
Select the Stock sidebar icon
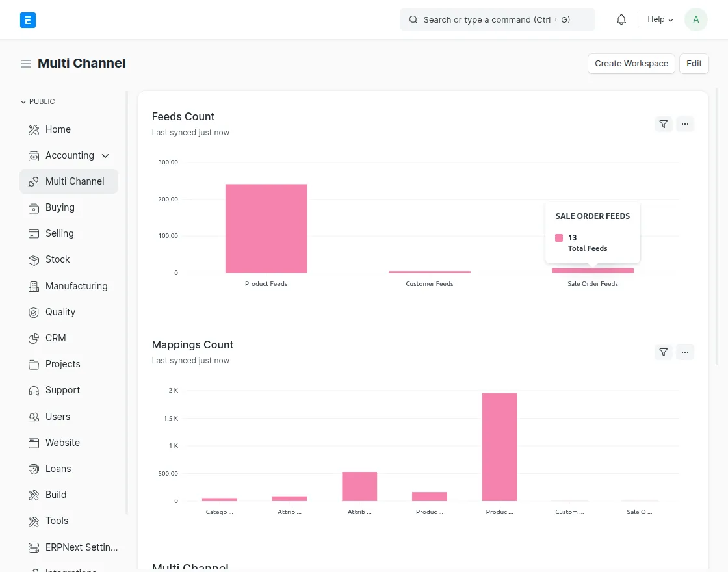tap(34, 260)
